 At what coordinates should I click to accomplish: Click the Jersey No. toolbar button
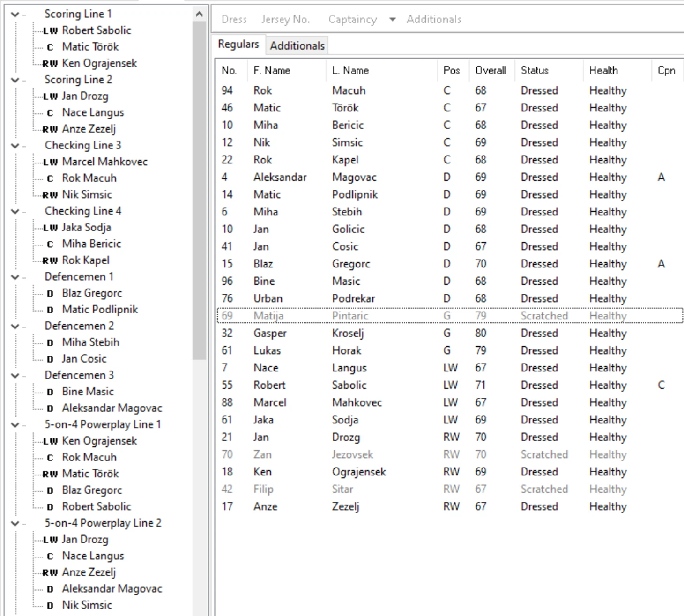pyautogui.click(x=286, y=19)
